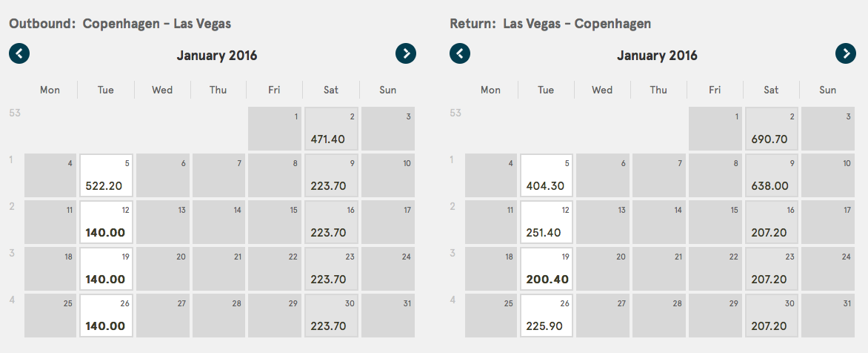Image resolution: width=868 pixels, height=353 pixels.
Task: Go to next month in Return calendar
Action: click(846, 53)
